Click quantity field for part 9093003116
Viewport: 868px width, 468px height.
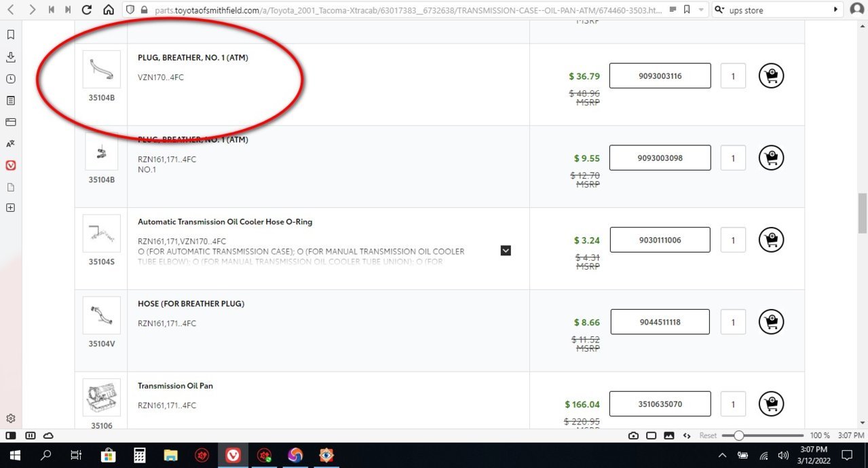pos(733,76)
